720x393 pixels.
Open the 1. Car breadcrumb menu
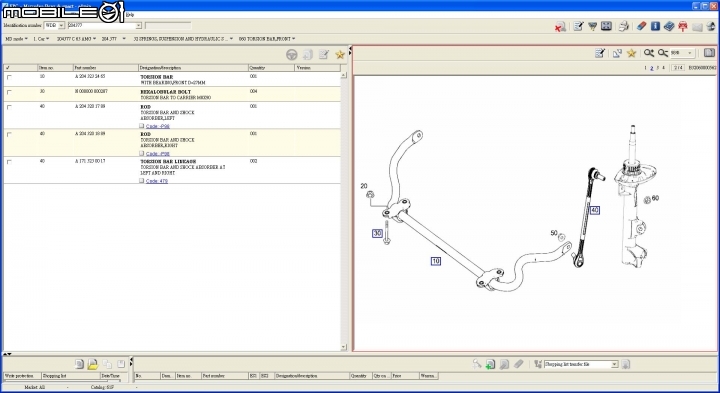coord(41,39)
